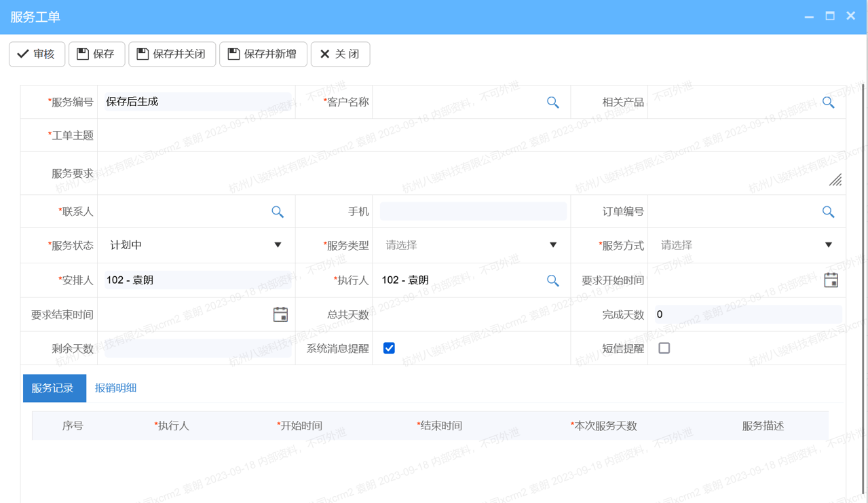Open the 要求开始时间 calendar picker
The height and width of the screenshot is (503, 868).
click(x=831, y=280)
